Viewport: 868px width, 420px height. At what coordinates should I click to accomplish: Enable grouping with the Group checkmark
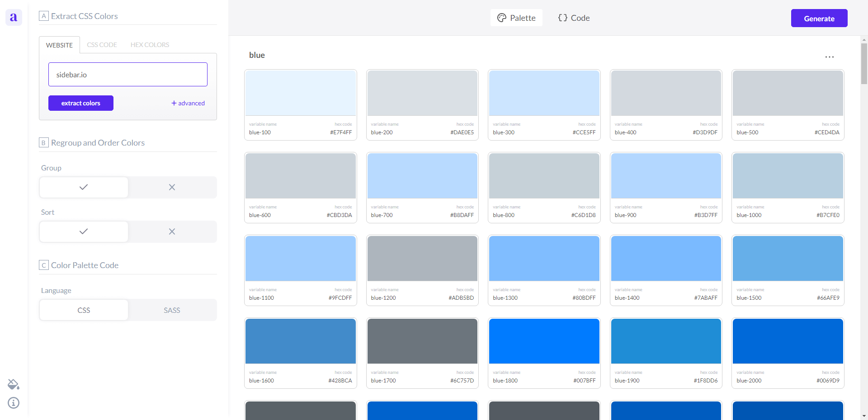coord(84,187)
